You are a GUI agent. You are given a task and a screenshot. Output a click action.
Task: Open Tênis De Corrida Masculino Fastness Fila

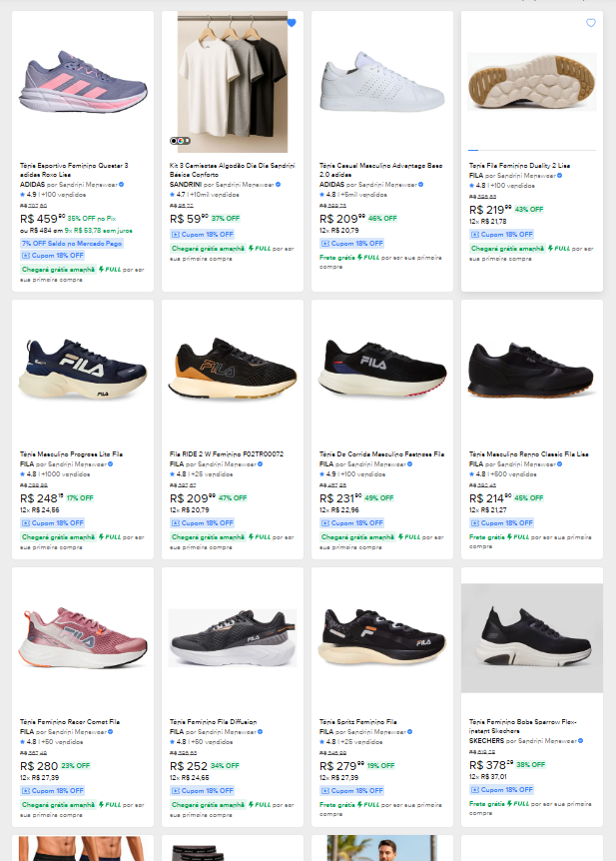coord(381,453)
